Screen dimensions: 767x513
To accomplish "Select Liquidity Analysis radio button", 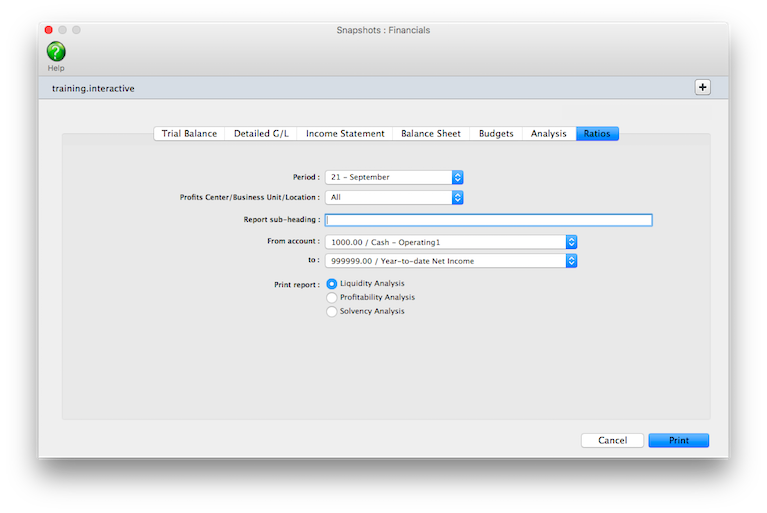I will coord(332,284).
